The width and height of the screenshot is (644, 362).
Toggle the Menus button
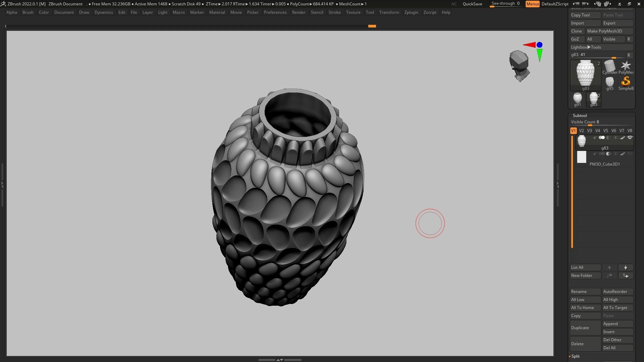532,4
